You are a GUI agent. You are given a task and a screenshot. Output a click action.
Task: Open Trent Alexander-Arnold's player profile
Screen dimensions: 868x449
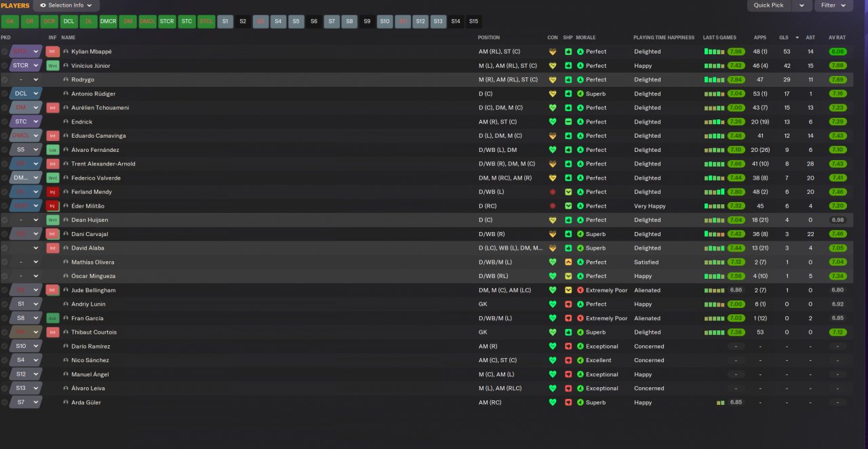click(103, 163)
